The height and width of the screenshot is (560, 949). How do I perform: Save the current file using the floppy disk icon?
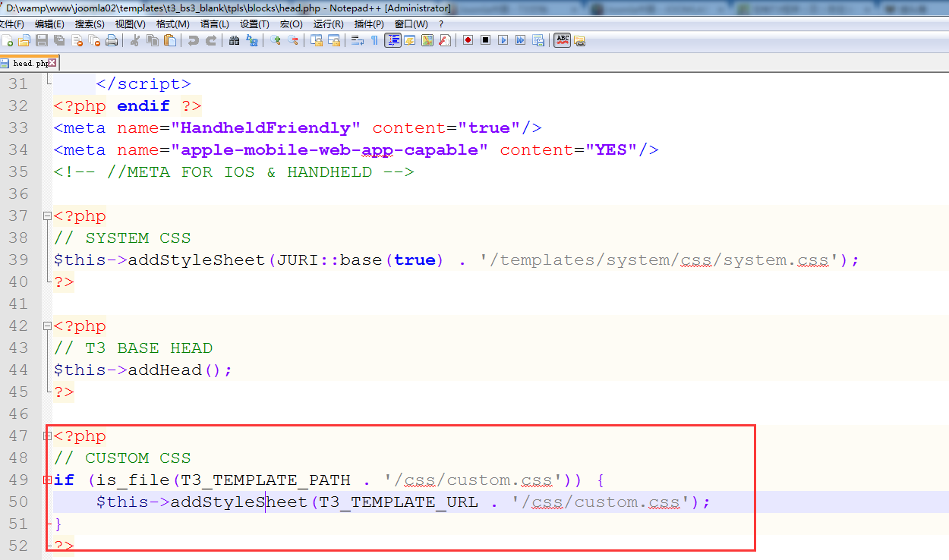coord(42,40)
